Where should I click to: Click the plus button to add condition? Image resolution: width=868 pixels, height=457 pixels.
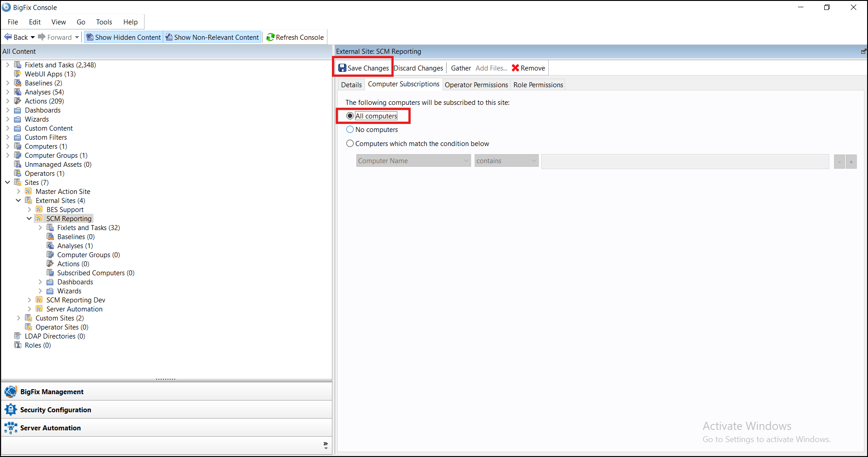(851, 161)
